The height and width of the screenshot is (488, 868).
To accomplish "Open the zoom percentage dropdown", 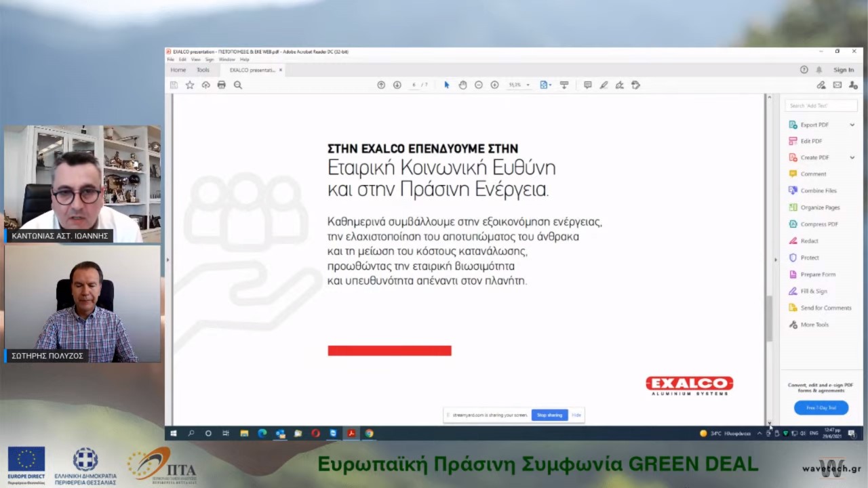I will (x=528, y=85).
